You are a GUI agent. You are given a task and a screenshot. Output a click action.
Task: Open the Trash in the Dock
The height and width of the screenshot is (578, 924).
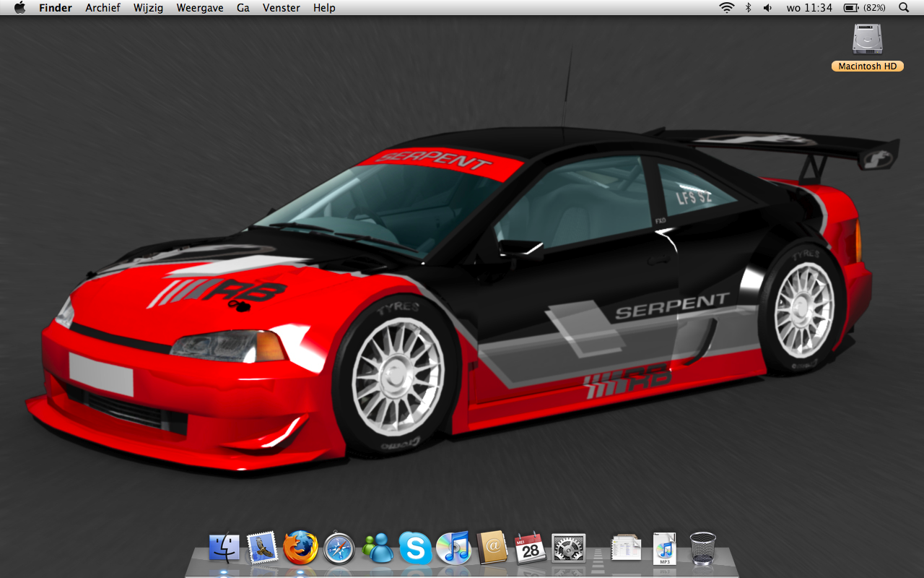703,548
